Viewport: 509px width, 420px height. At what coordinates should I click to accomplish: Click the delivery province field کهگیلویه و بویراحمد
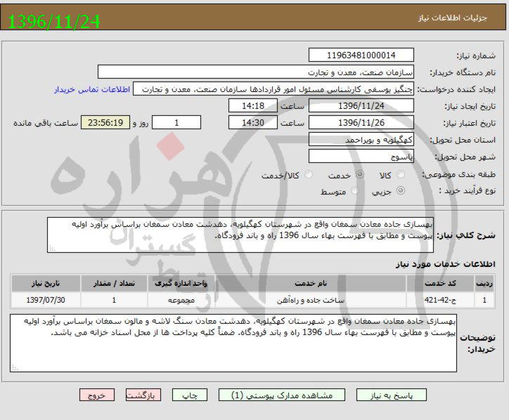coord(361,140)
